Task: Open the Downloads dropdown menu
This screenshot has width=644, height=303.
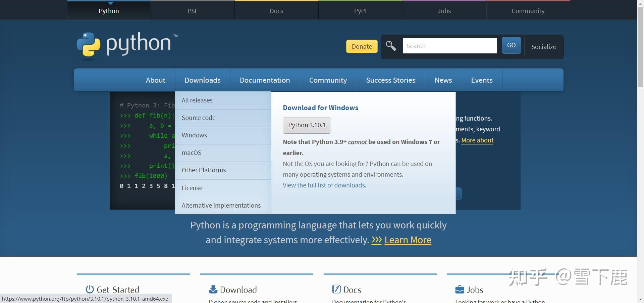Action: coord(202,80)
